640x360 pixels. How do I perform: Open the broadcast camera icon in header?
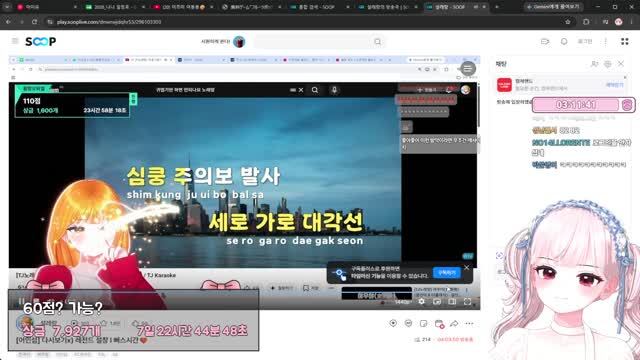pos(545,42)
